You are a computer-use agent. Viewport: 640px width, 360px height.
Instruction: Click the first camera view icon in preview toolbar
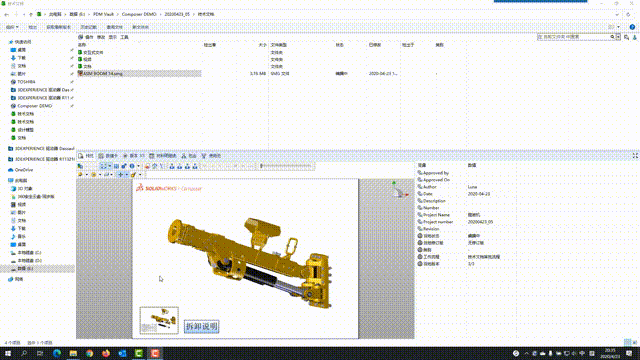point(172,166)
